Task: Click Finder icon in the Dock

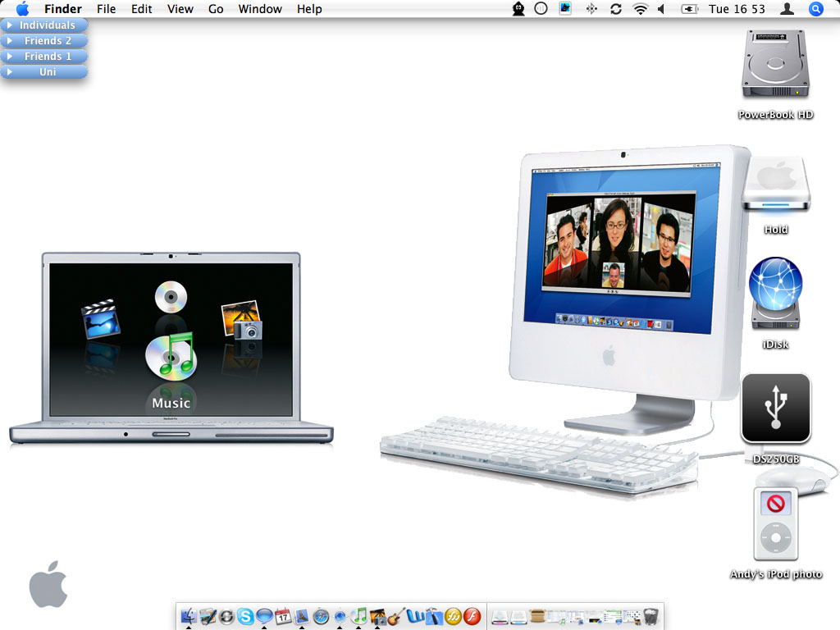Action: click(189, 617)
